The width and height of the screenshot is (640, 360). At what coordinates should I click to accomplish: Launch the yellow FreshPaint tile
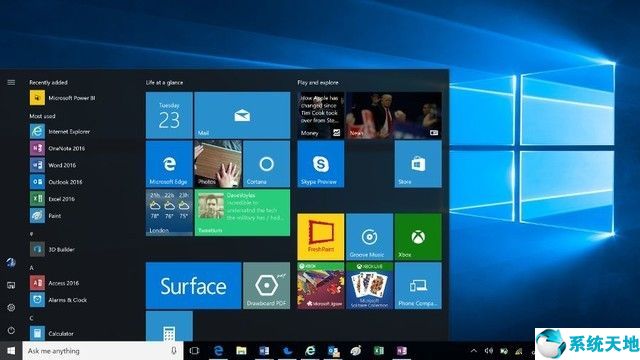(320, 237)
